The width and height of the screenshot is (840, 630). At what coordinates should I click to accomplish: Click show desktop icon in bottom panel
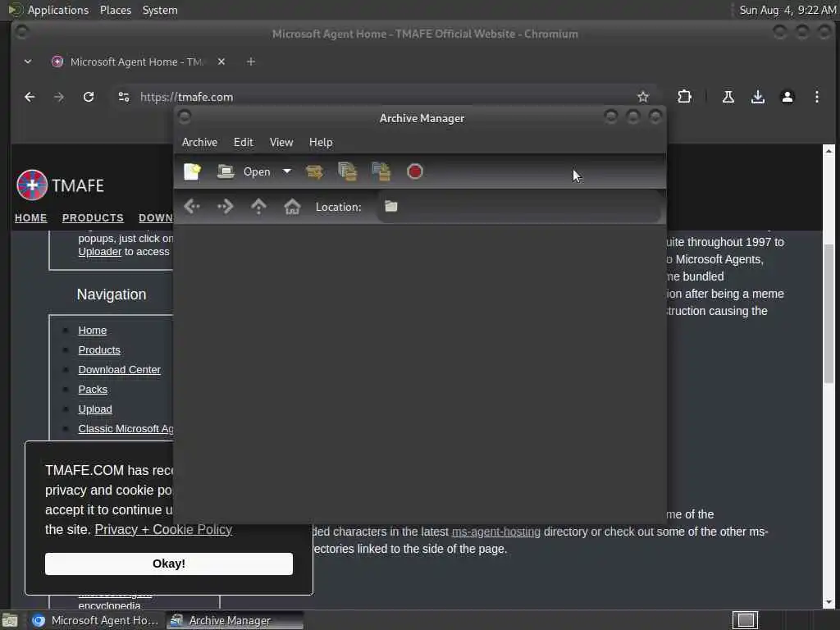point(10,621)
